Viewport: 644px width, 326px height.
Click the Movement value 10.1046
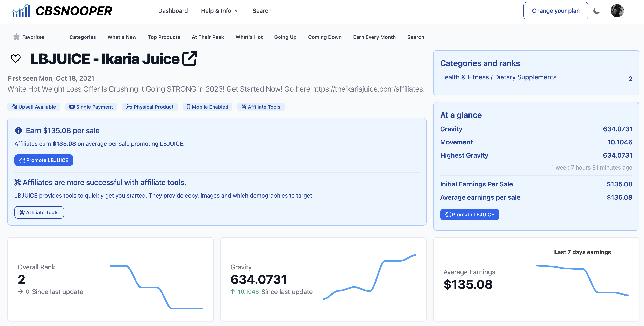(x=620, y=142)
